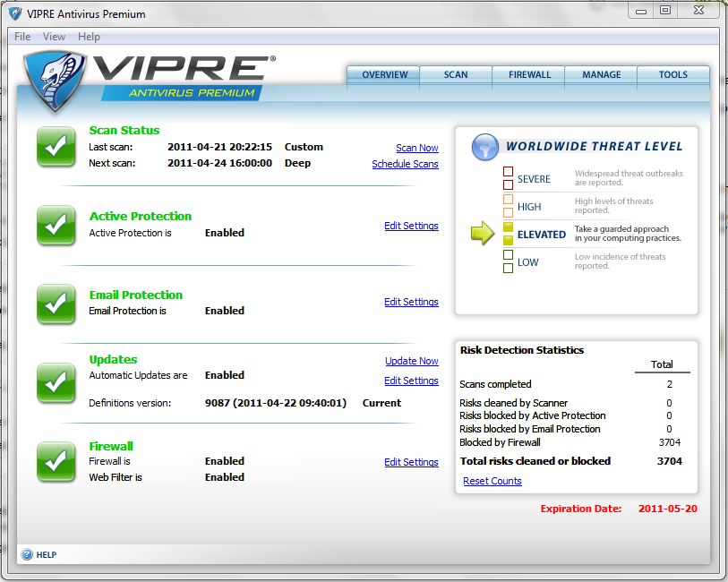Click the LOW threat level label
728x582 pixels.
tap(528, 262)
